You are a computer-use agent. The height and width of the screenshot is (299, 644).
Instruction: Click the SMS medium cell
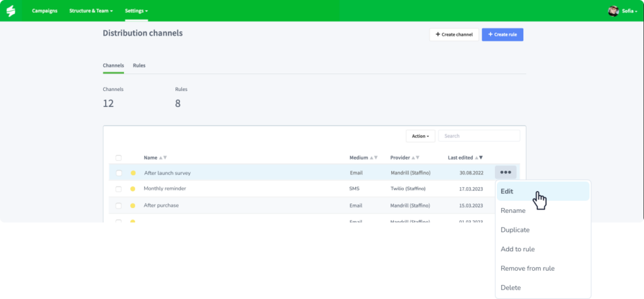354,188
